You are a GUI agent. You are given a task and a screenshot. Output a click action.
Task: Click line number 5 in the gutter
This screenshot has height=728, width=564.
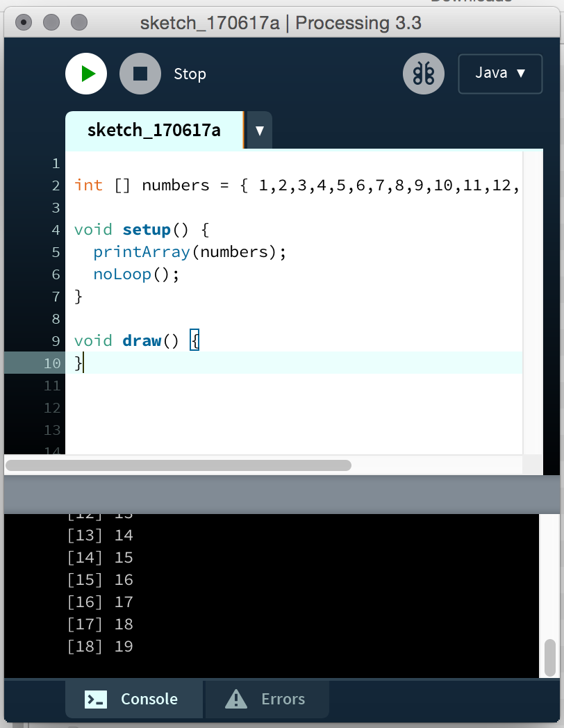pos(56,252)
